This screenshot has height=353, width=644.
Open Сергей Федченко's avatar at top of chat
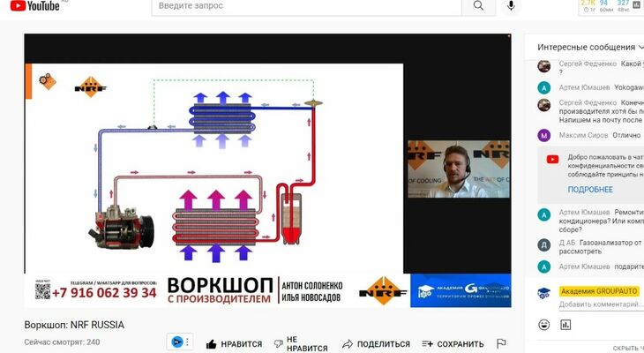(x=544, y=66)
